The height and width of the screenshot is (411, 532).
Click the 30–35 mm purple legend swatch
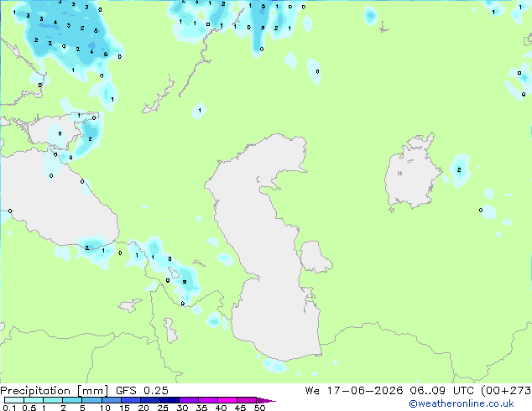(x=188, y=400)
